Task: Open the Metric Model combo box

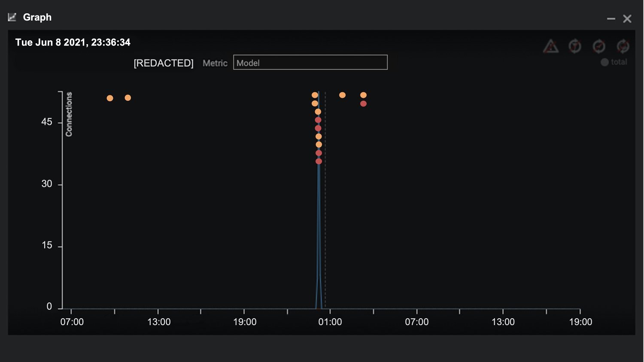Action: tap(310, 62)
